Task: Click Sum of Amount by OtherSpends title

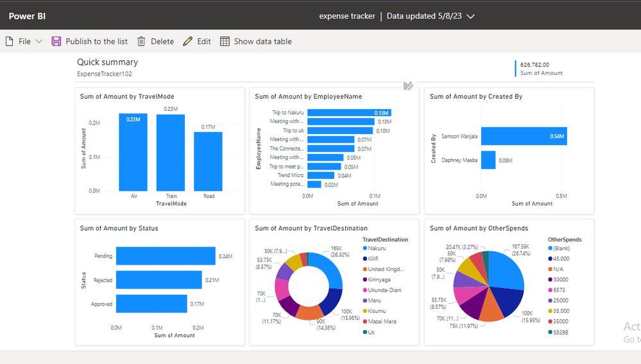Action: tap(479, 228)
